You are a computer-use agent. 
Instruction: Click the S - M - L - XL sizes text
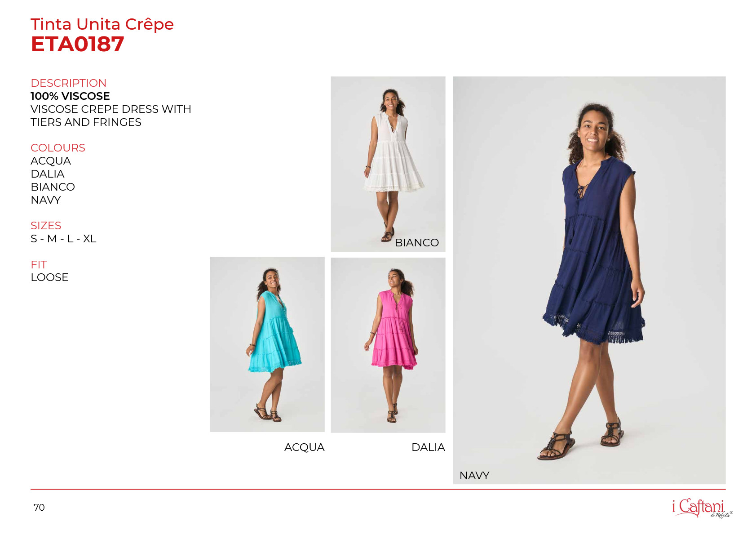coord(63,239)
